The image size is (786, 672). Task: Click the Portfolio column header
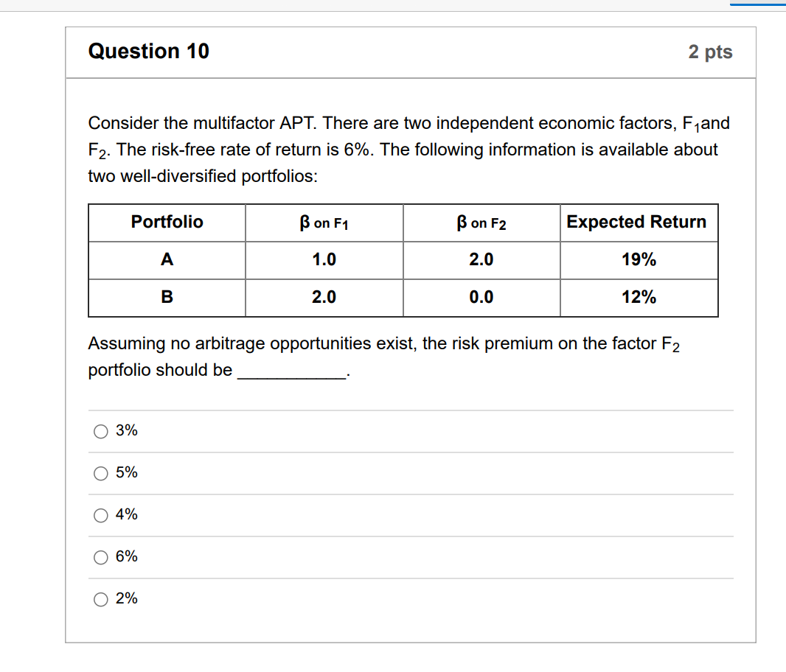coord(167,223)
